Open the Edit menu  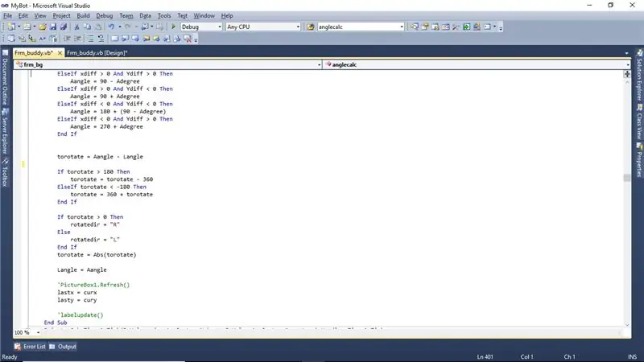coord(23,15)
